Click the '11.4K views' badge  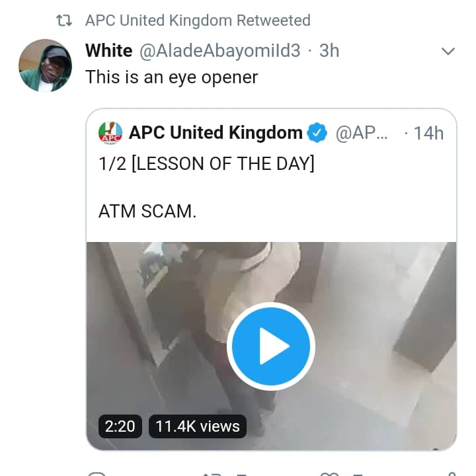(x=198, y=426)
